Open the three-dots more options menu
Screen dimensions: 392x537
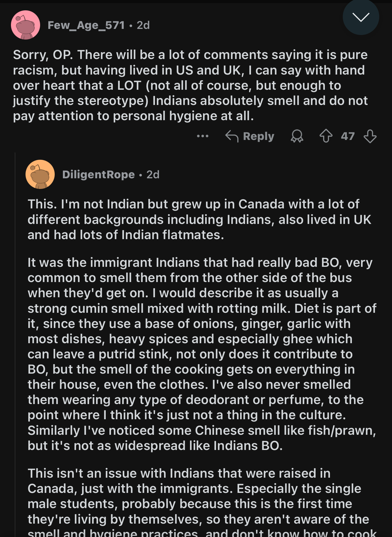203,136
